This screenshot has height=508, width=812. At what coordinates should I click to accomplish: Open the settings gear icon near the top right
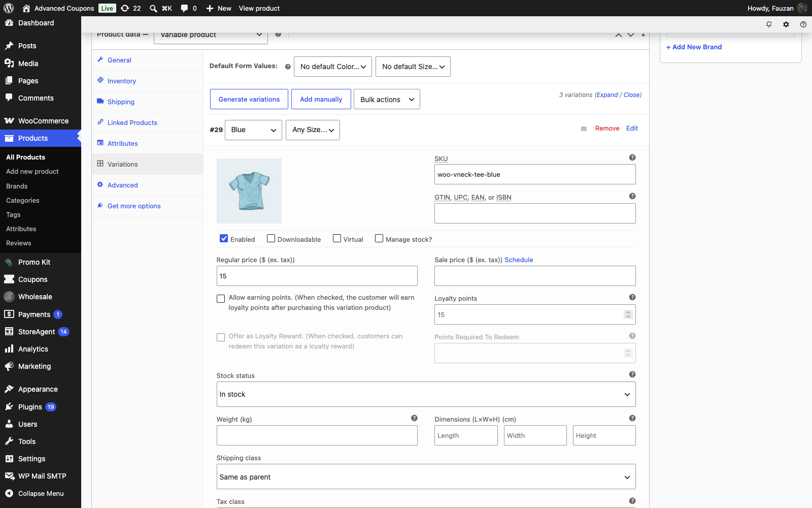786,24
